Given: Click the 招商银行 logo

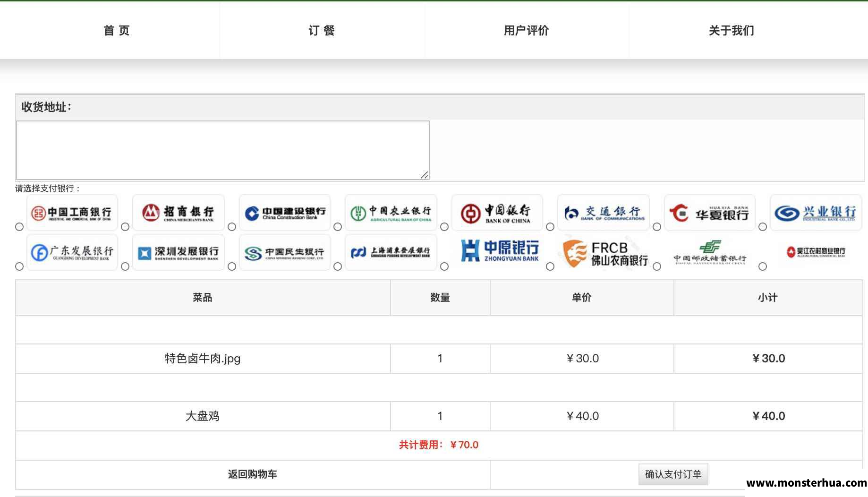Looking at the screenshot, I should click(x=178, y=213).
